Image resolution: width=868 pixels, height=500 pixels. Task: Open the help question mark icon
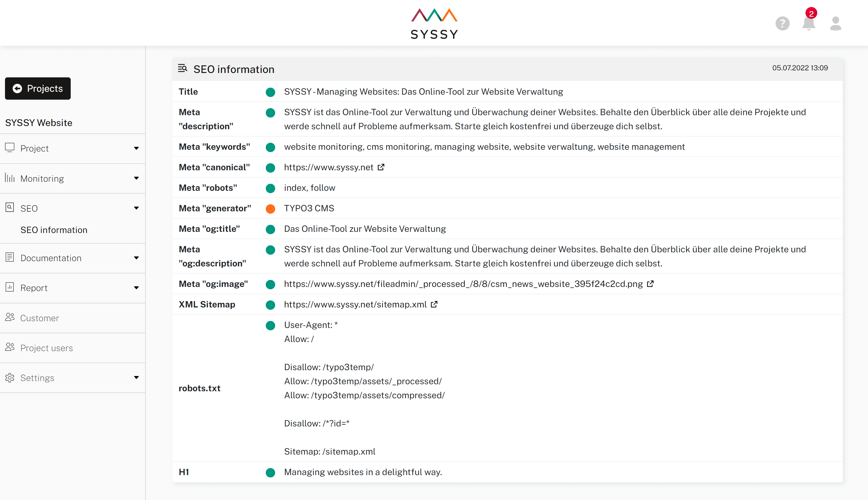pyautogui.click(x=782, y=23)
